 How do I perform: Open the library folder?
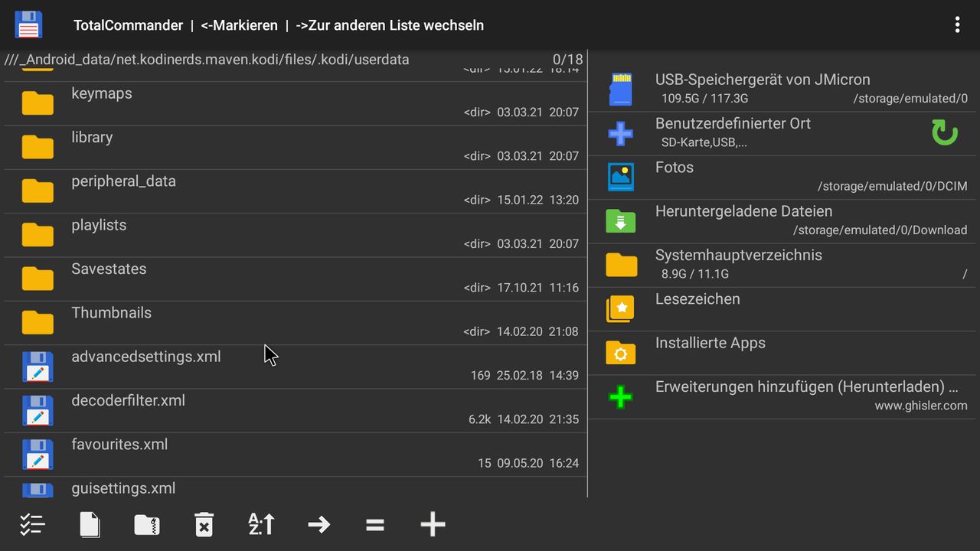click(x=296, y=147)
